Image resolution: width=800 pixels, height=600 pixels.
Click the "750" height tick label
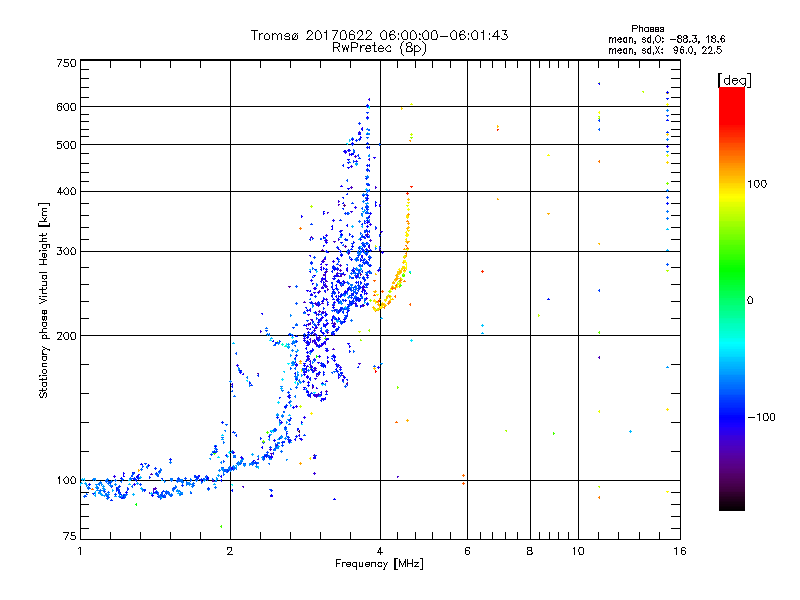(66, 63)
